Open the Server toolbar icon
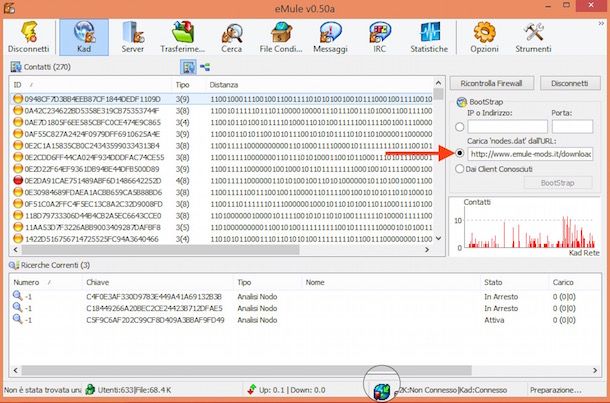 click(133, 37)
